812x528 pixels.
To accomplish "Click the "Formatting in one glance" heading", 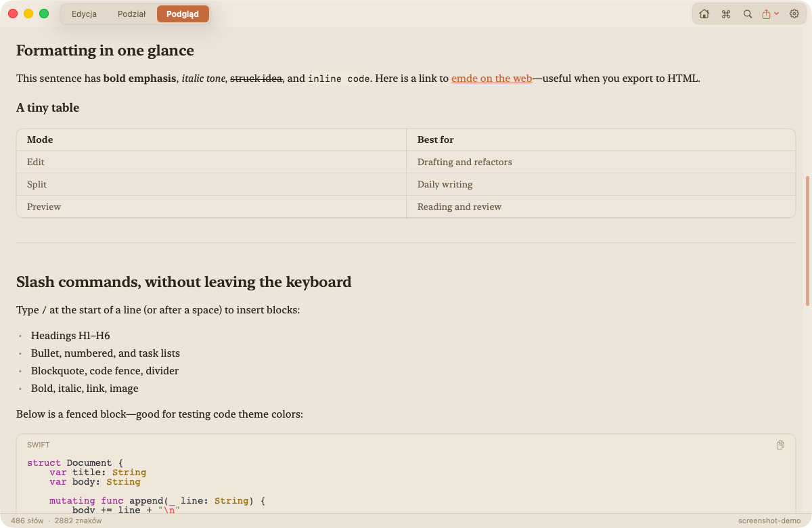I will coord(105,50).
